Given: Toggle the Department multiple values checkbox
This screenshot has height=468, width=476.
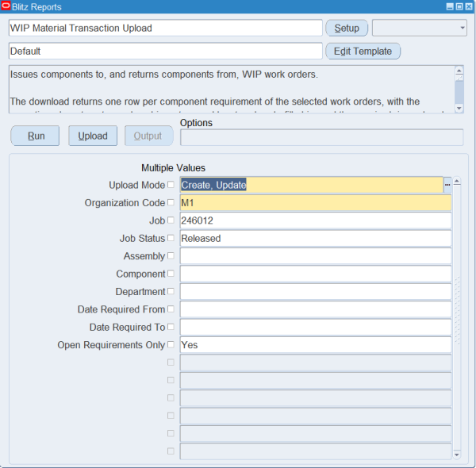Looking at the screenshot, I should pyautogui.click(x=171, y=291).
